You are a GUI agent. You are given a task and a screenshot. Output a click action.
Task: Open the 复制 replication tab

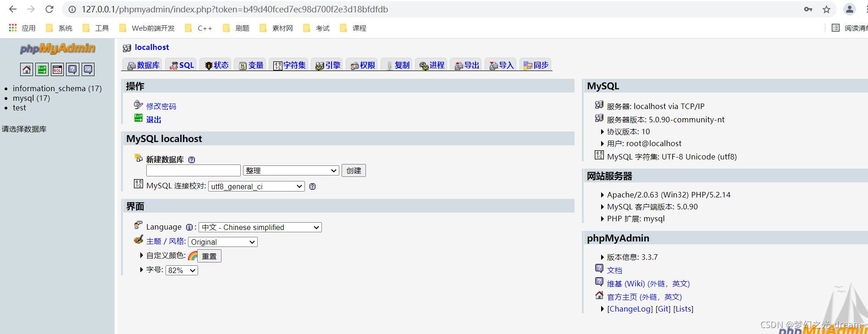tap(397, 65)
